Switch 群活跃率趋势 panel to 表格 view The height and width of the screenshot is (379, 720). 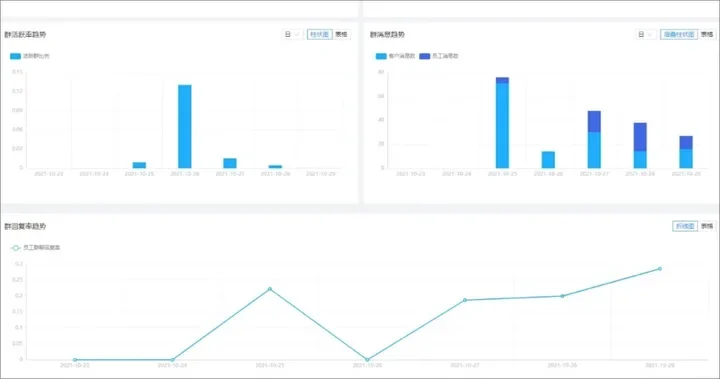pos(341,34)
